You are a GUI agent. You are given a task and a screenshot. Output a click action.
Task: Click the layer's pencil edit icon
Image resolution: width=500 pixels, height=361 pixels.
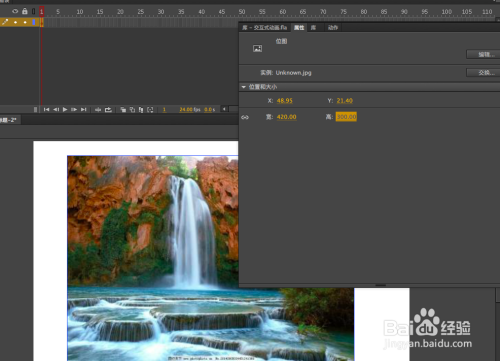coord(5,22)
